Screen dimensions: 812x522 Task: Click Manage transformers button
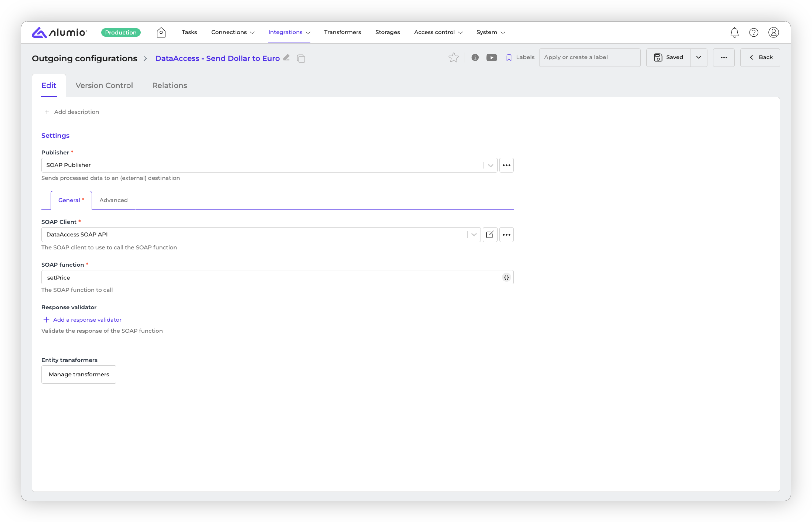[79, 374]
